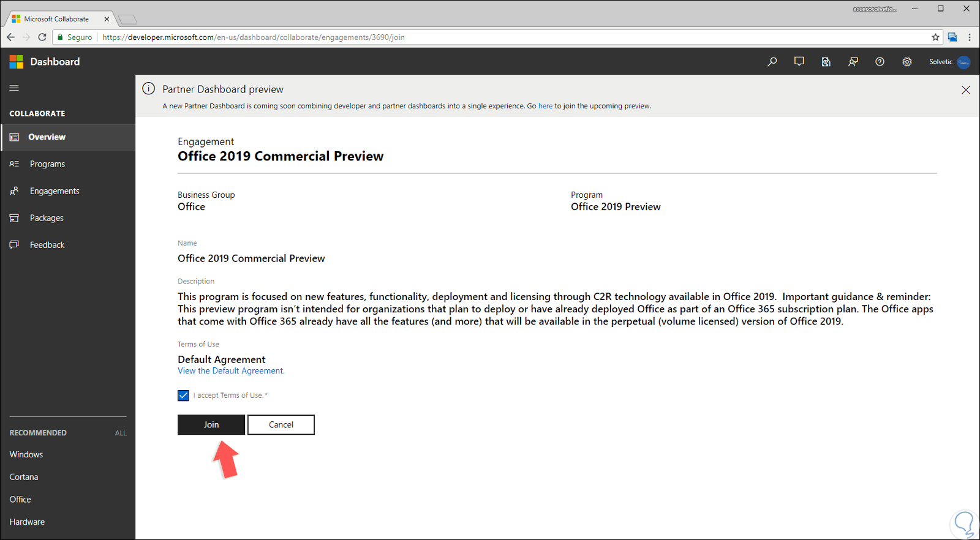Select the Microsoft Collaborate tab
This screenshot has width=980, height=540.
[59, 19]
